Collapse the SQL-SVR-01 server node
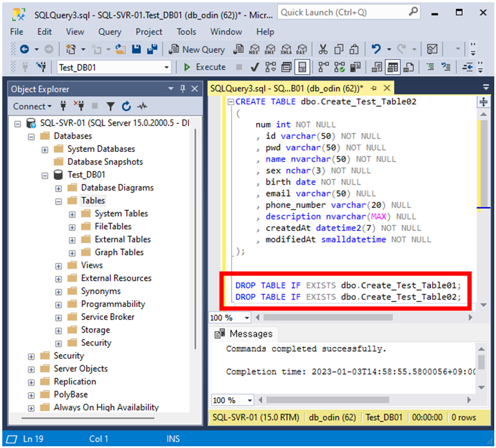Viewport: 496px width, 448px height. (18, 124)
